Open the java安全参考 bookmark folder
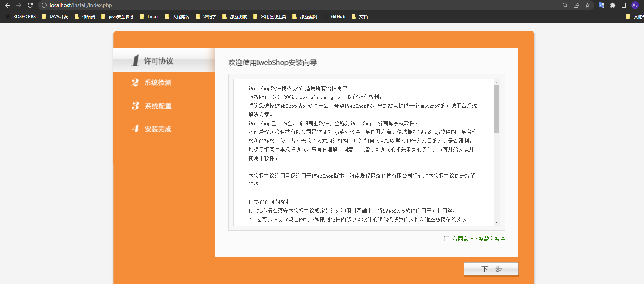This screenshot has height=284, width=644. [x=117, y=16]
